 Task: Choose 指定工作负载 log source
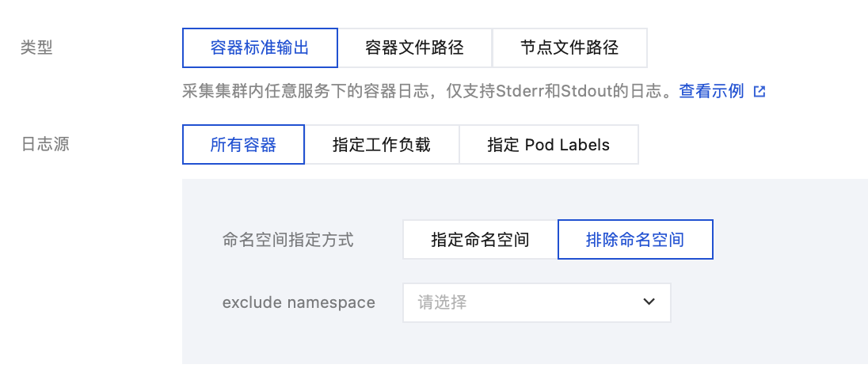[x=382, y=145]
